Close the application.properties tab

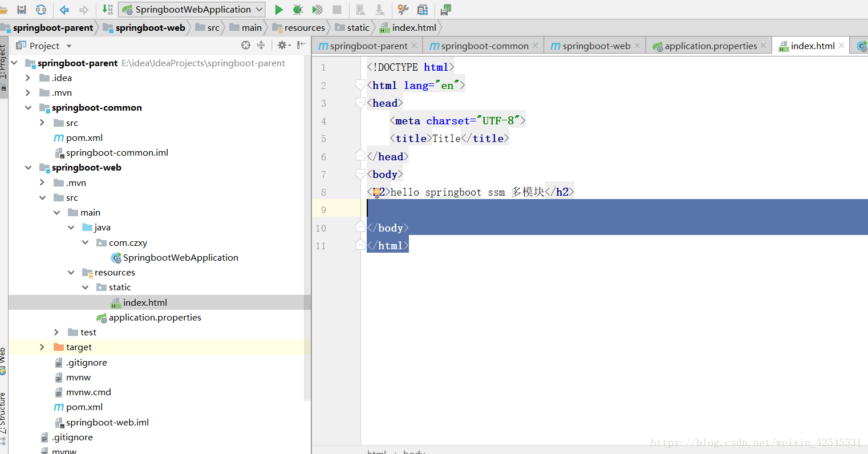tap(764, 46)
